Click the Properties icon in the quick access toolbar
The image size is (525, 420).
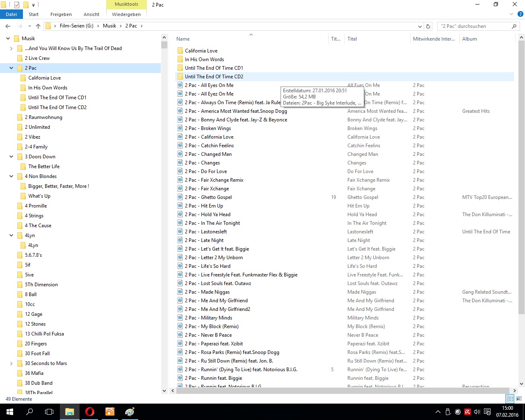[x=17, y=5]
